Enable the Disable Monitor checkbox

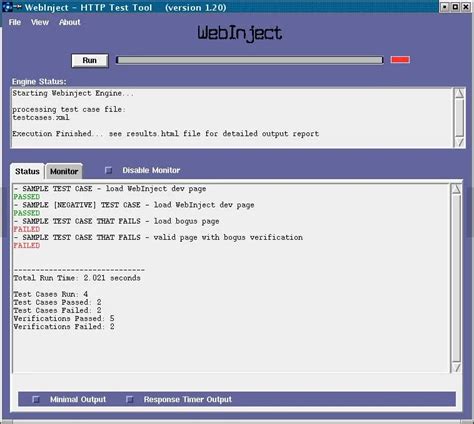[x=108, y=170]
